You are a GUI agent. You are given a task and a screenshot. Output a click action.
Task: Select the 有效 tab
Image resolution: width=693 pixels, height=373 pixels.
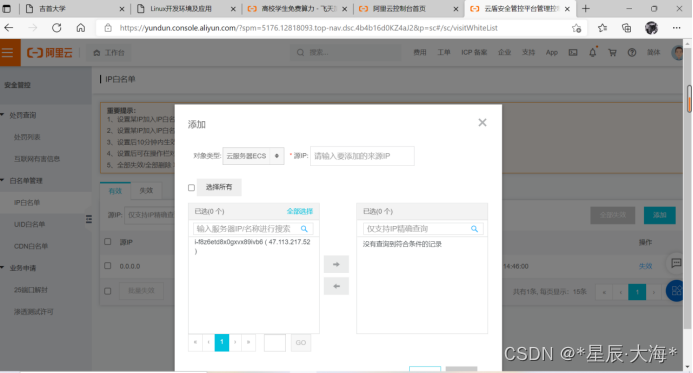point(115,190)
